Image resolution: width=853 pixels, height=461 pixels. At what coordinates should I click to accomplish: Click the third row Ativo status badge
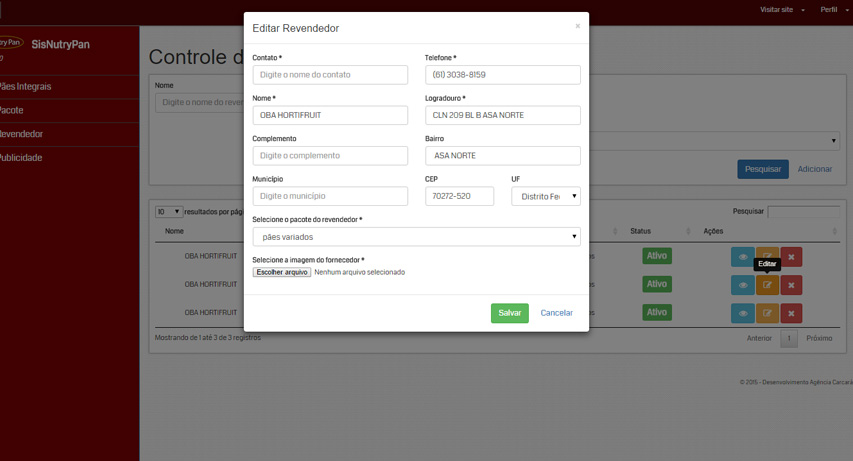657,312
